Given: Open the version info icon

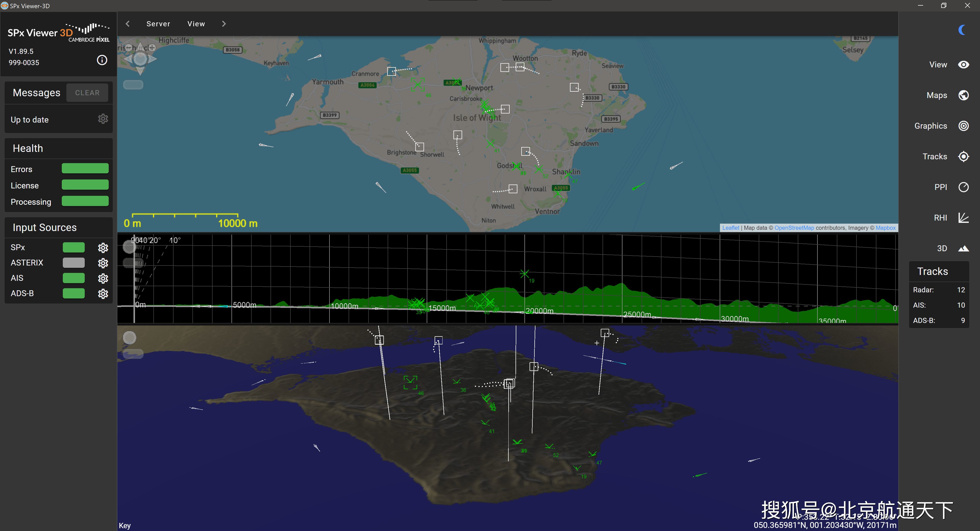Looking at the screenshot, I should (x=102, y=60).
